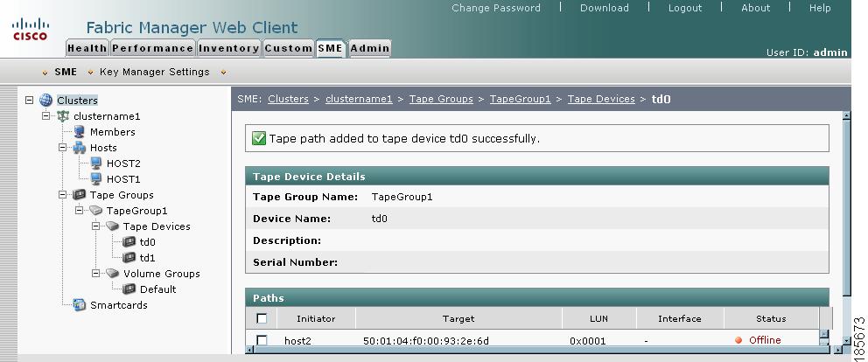Click the Smartcards icon
Viewport: 868px width, 362px height.
coord(80,305)
